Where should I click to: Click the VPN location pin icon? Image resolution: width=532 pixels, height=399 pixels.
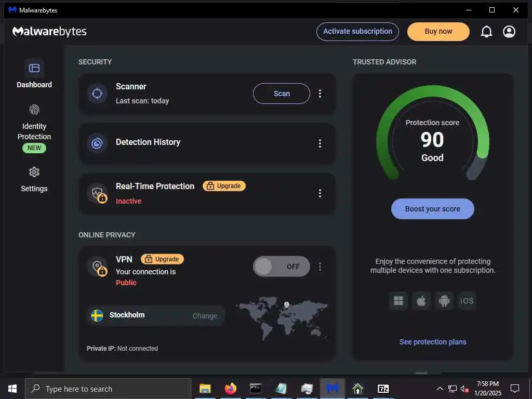(x=98, y=267)
